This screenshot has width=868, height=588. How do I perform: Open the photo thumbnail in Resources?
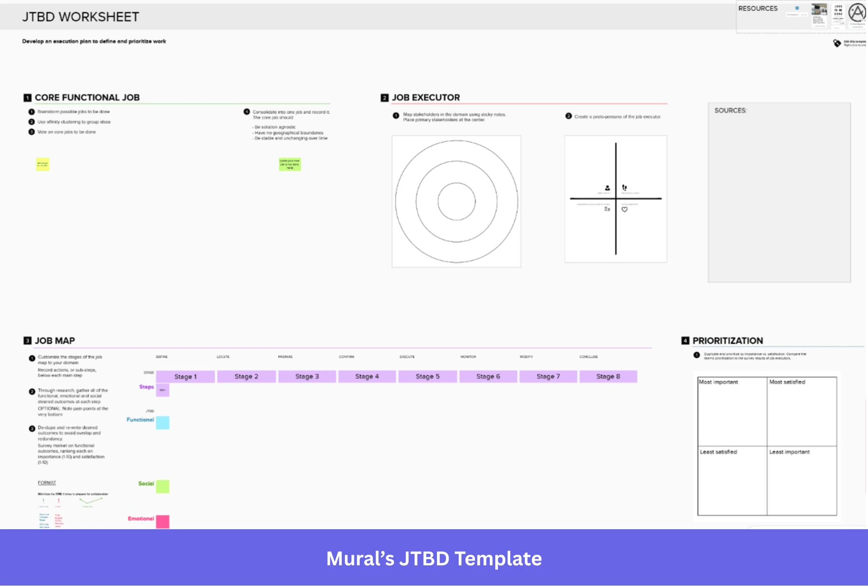point(819,9)
